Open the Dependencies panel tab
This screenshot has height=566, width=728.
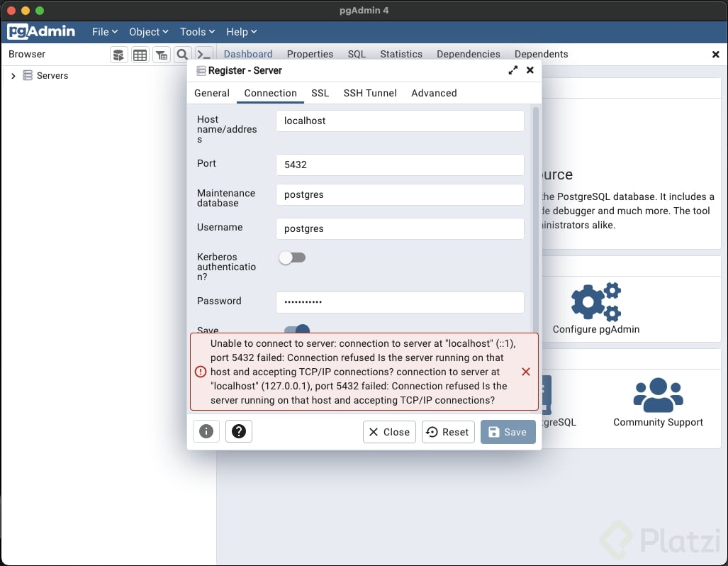click(468, 54)
